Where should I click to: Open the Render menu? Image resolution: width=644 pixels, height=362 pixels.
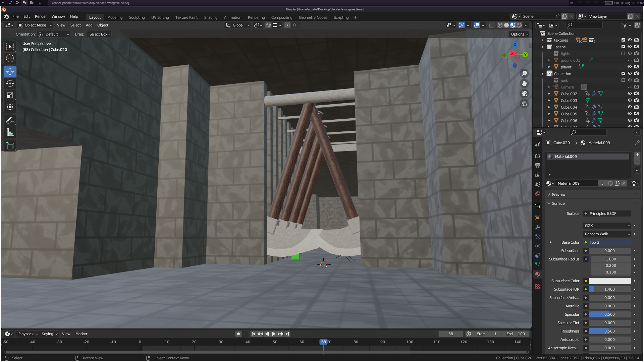point(41,16)
